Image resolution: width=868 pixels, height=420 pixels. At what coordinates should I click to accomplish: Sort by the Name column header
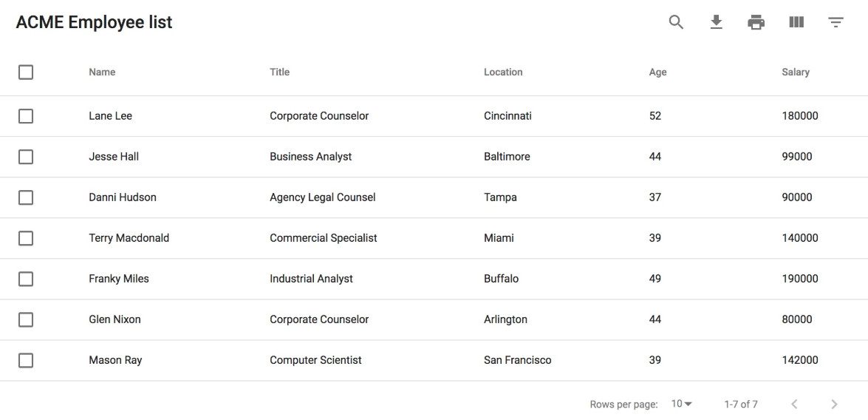coord(102,72)
